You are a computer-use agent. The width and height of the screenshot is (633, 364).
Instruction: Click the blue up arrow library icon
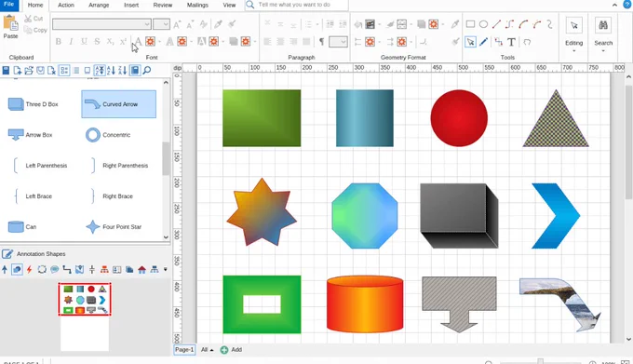5,269
